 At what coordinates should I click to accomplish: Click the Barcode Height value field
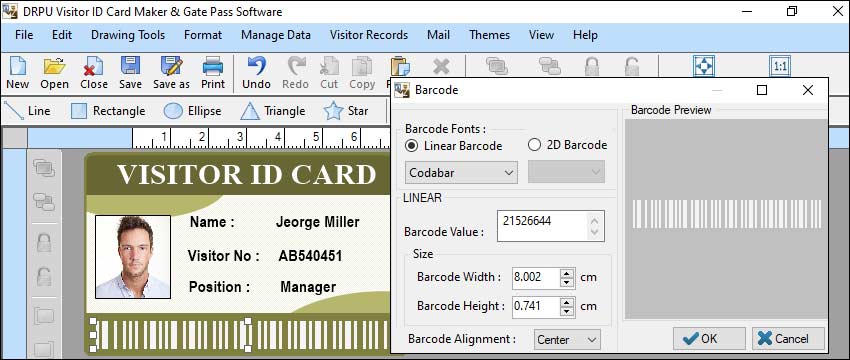[536, 306]
